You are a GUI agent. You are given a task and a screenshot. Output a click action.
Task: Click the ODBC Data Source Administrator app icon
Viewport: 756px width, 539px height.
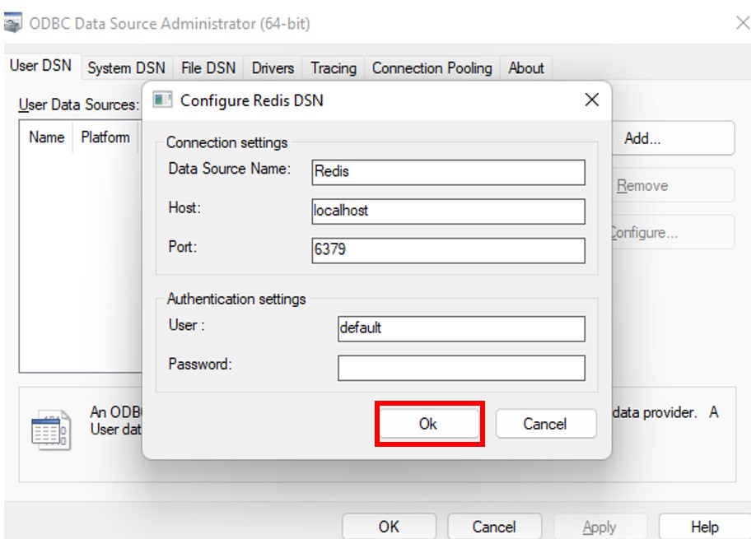[x=12, y=23]
